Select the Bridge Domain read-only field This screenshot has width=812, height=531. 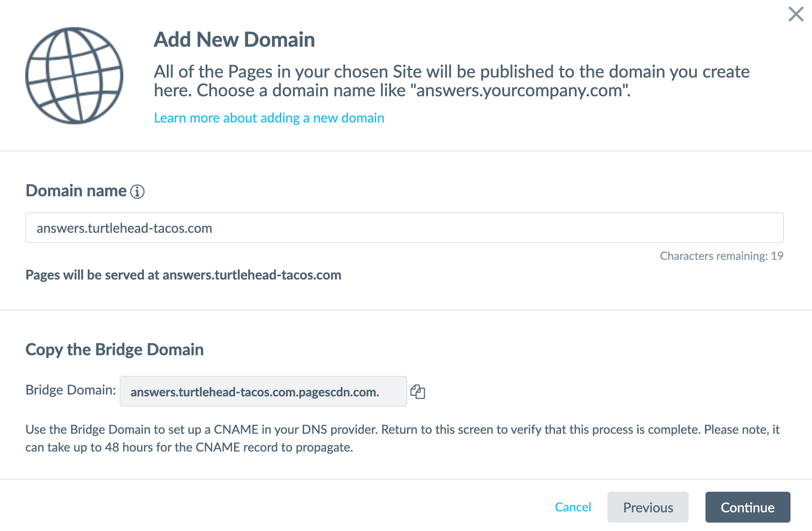pyautogui.click(x=264, y=391)
